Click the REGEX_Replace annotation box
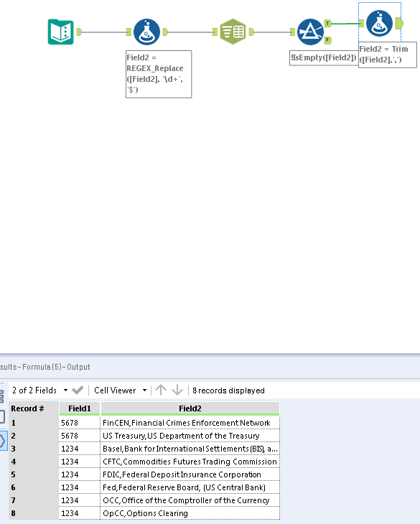 [159, 74]
